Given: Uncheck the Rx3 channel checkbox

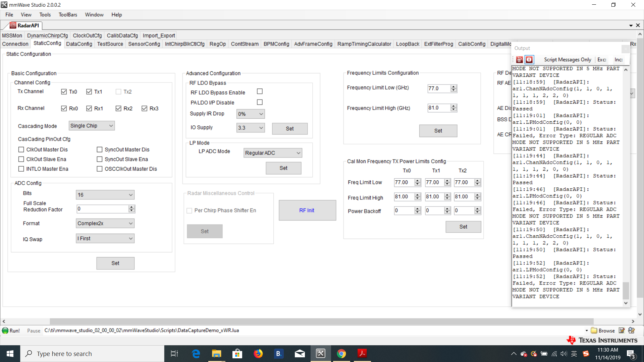Looking at the screenshot, I should pos(145,109).
